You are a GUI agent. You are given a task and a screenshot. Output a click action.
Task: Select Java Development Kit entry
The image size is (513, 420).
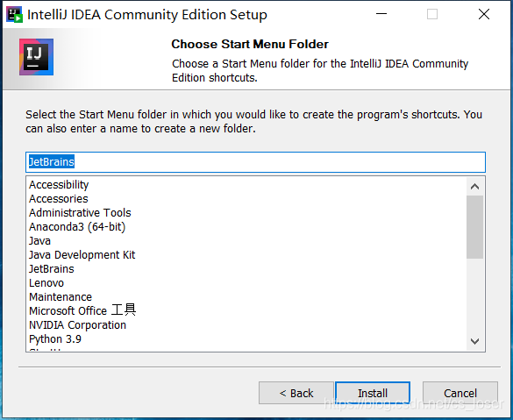[x=82, y=255]
